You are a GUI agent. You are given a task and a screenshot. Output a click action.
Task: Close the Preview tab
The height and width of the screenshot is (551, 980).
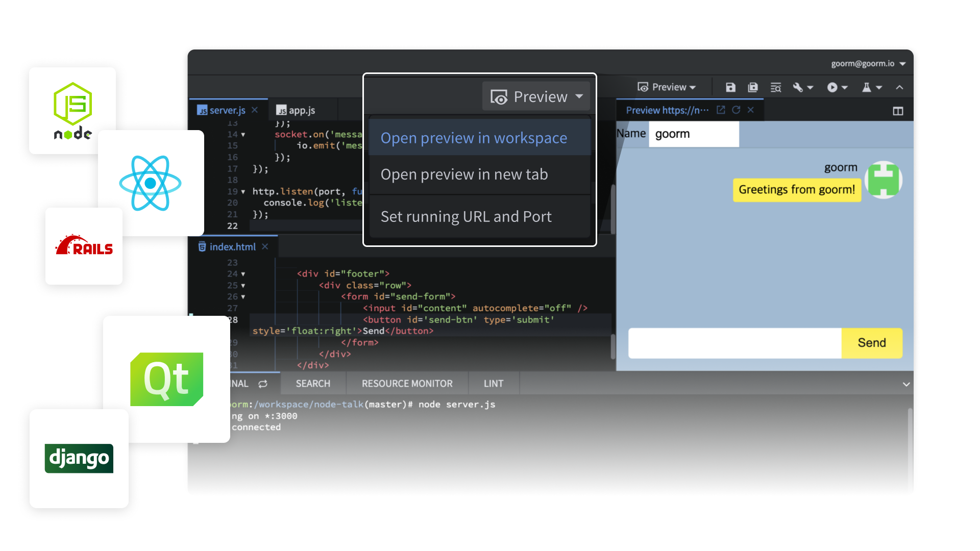tap(751, 110)
